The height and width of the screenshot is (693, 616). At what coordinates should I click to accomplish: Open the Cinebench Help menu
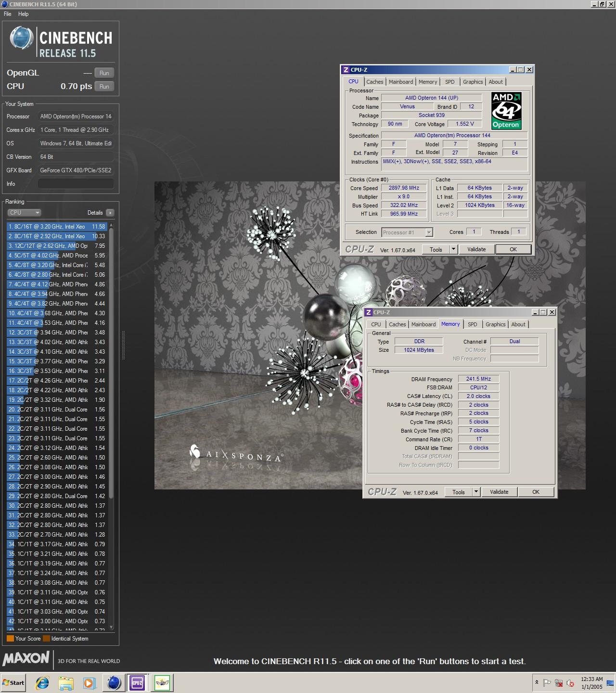(24, 14)
